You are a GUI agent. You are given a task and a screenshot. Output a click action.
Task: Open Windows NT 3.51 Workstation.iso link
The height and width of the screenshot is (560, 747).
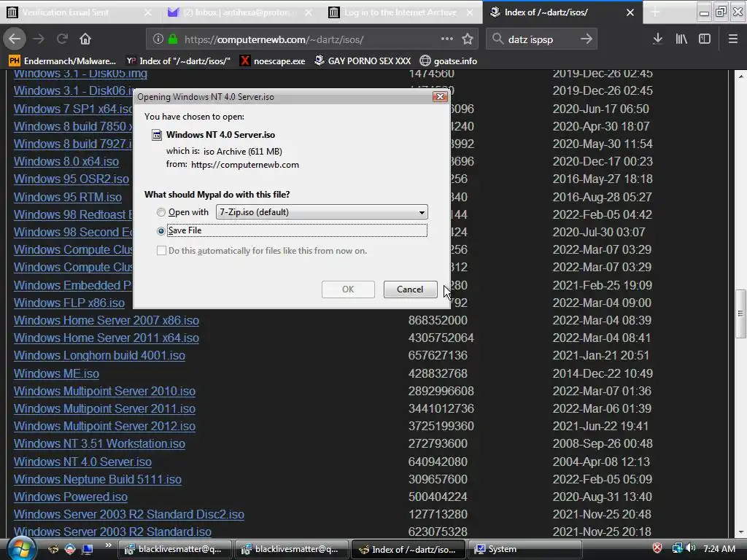tap(99, 444)
